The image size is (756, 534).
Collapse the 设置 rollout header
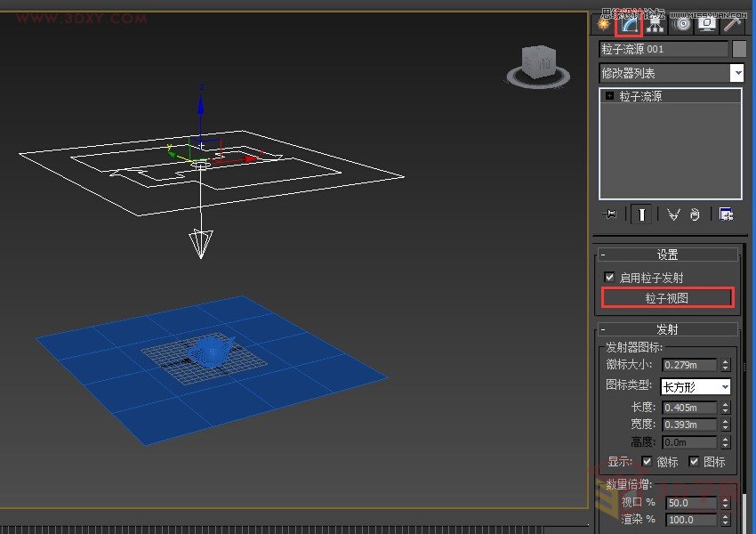[x=668, y=254]
